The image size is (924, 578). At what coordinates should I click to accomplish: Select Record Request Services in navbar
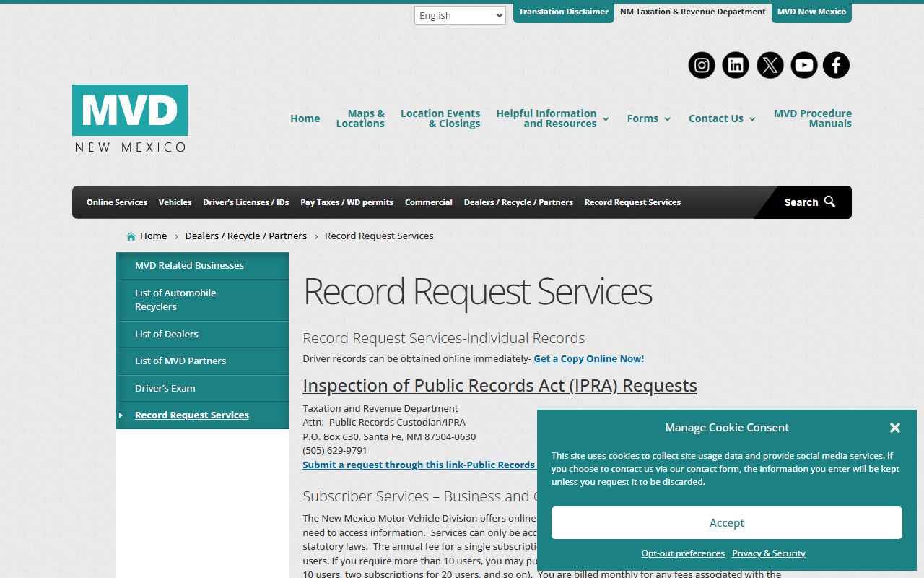coord(633,202)
